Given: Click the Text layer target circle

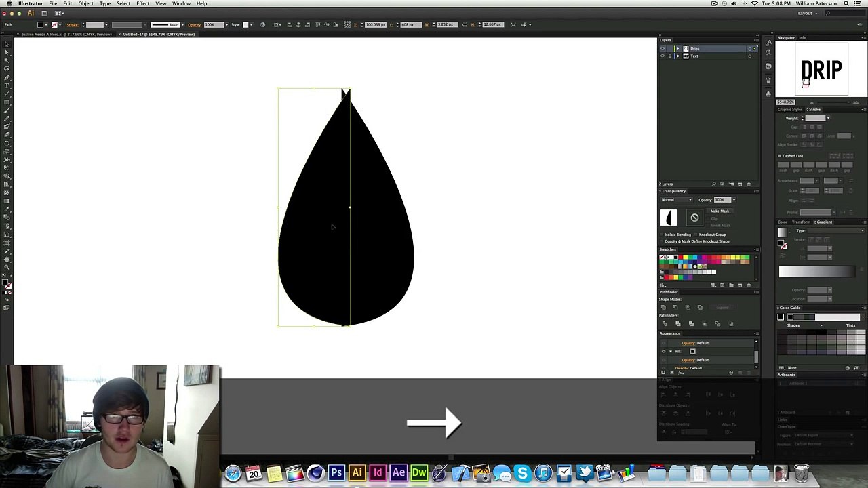Looking at the screenshot, I should click(x=750, y=56).
